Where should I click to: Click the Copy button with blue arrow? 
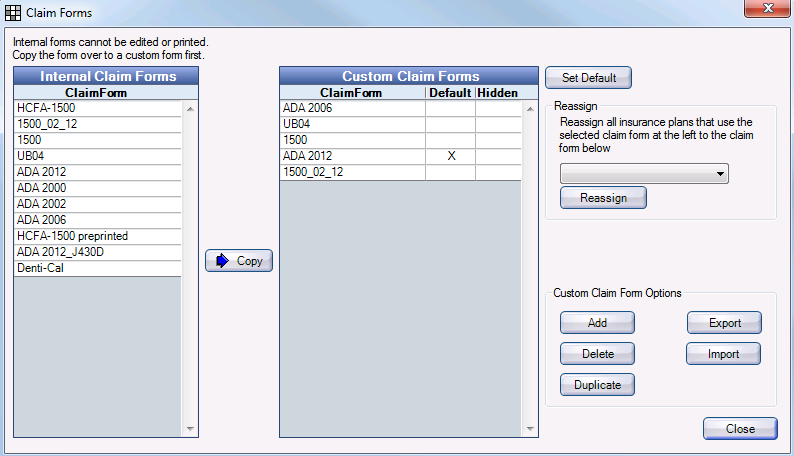point(239,261)
